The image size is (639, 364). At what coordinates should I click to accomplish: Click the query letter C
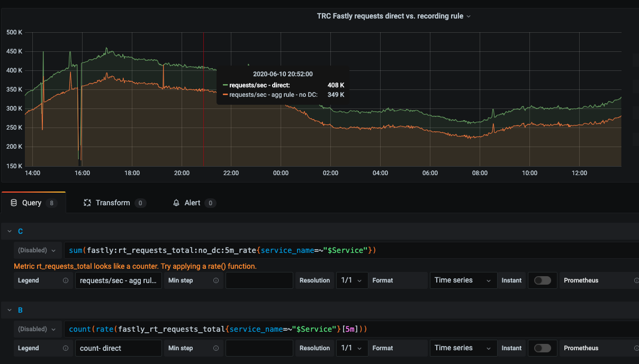21,231
